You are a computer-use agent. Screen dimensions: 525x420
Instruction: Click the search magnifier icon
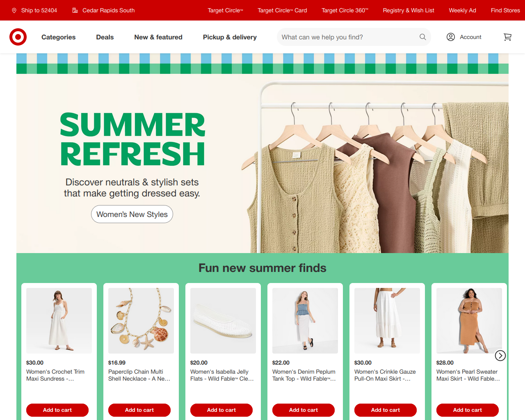[422, 37]
